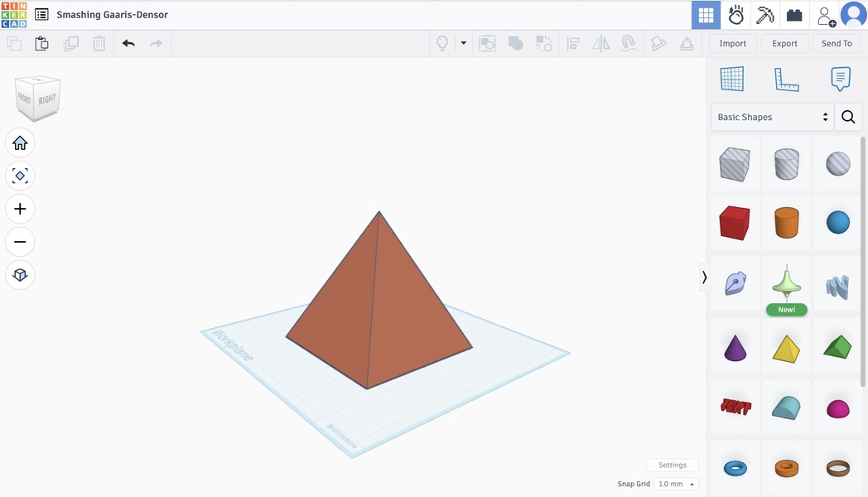Open the Notes tool
This screenshot has height=497, width=868.
(840, 80)
